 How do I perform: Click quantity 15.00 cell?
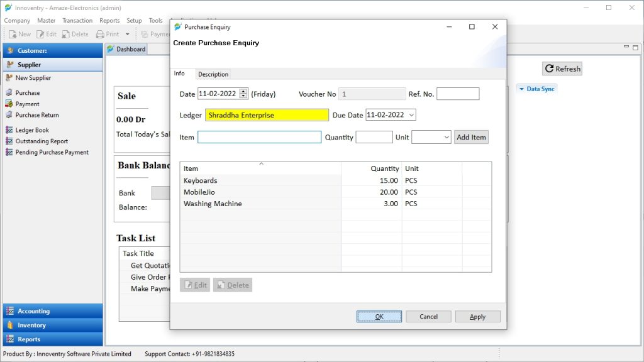(371, 180)
